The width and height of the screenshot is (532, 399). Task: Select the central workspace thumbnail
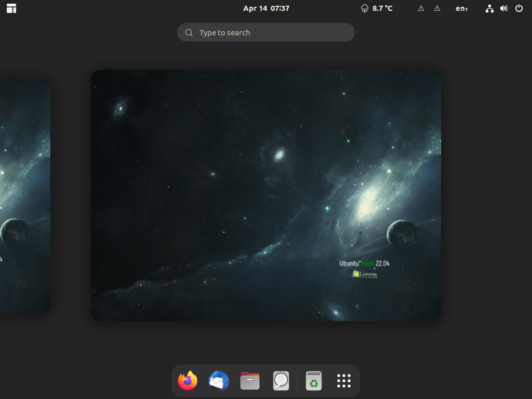[266, 195]
